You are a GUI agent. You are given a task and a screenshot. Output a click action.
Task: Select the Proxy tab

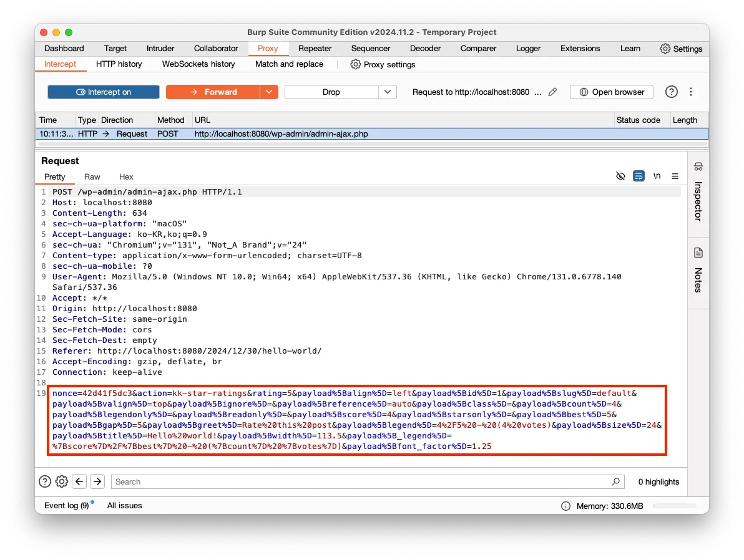click(268, 49)
